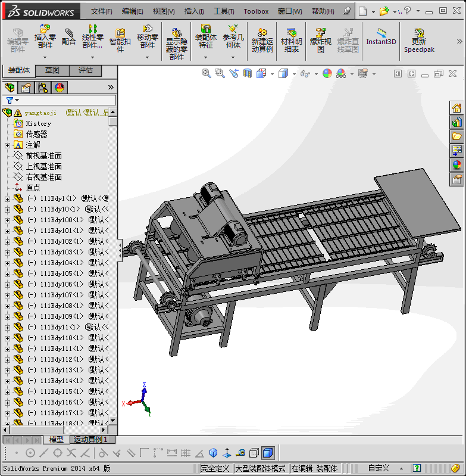Open Linear Component Pattern (线性零部件) tool

[93, 37]
